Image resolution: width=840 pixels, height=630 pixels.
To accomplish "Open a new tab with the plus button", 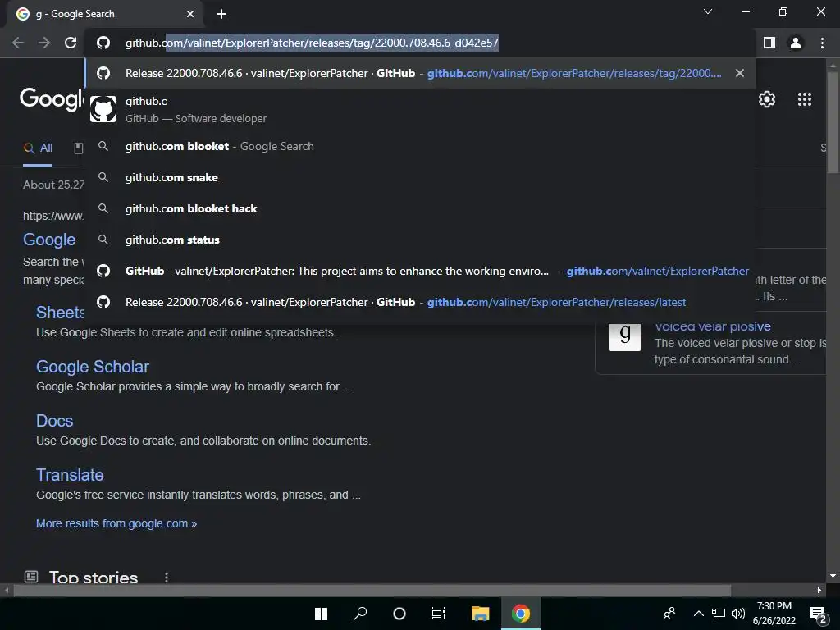I will tap(221, 14).
